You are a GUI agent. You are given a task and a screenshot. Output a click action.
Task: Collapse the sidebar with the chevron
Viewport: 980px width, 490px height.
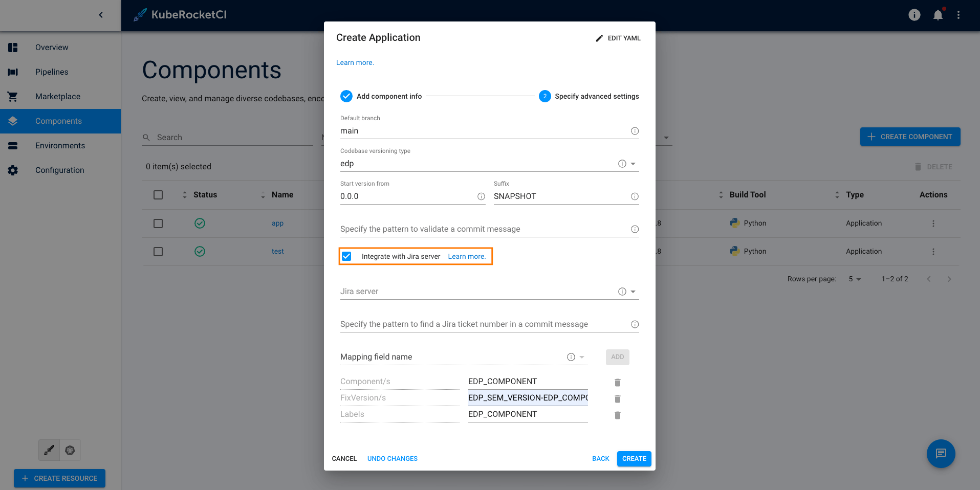101,15
